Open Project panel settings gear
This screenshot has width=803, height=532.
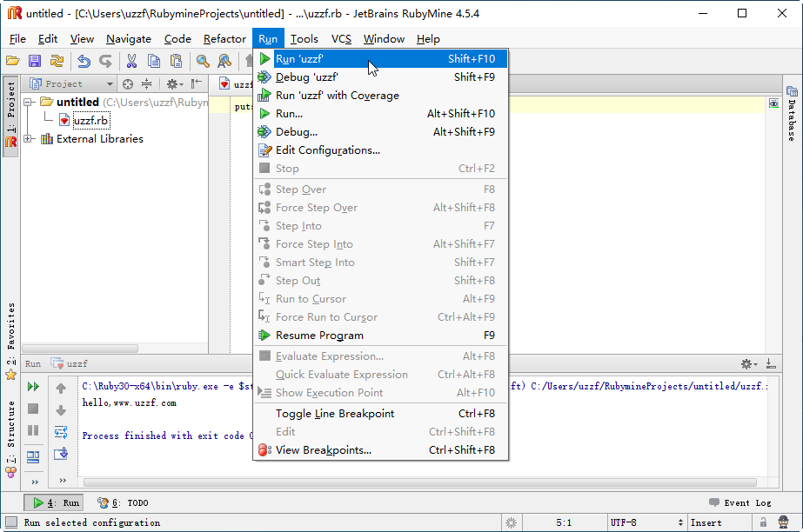coord(174,84)
